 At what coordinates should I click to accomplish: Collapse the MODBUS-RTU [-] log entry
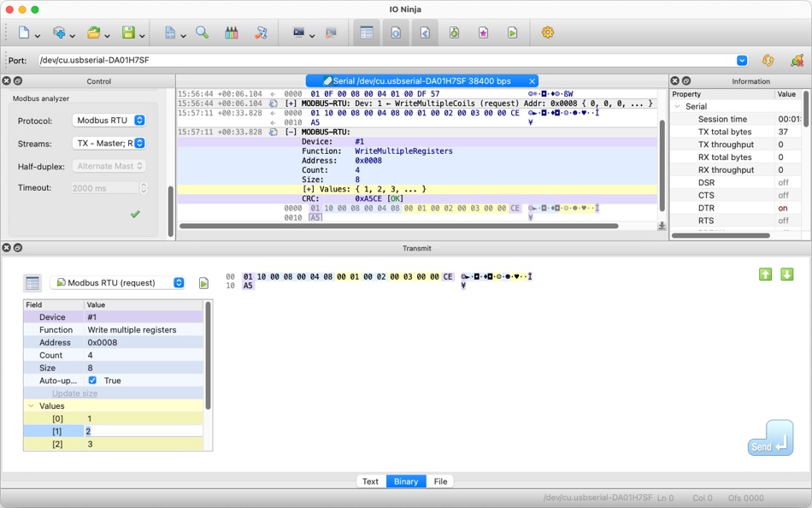[291, 133]
